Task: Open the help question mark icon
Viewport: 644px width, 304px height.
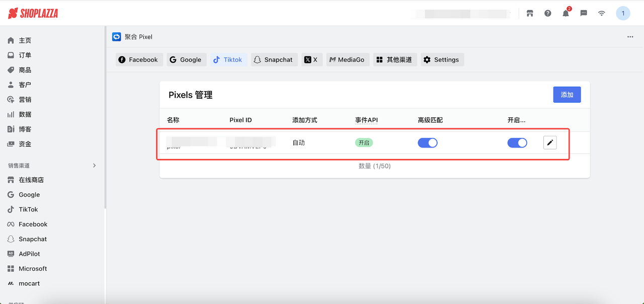Action: 547,13
